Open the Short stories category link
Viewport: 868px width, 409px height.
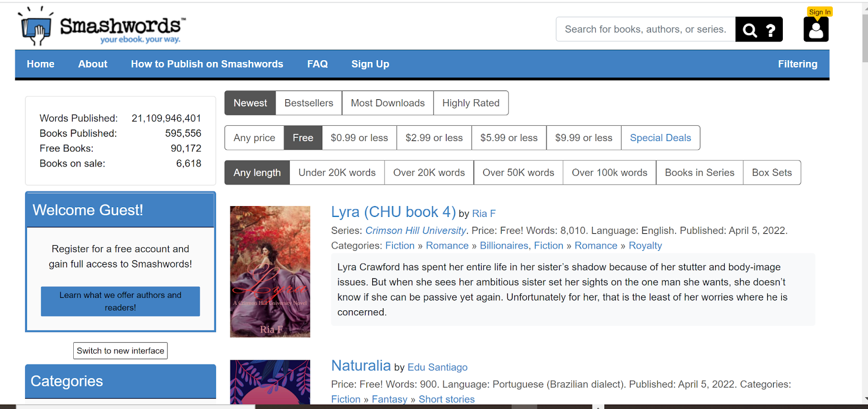(446, 399)
